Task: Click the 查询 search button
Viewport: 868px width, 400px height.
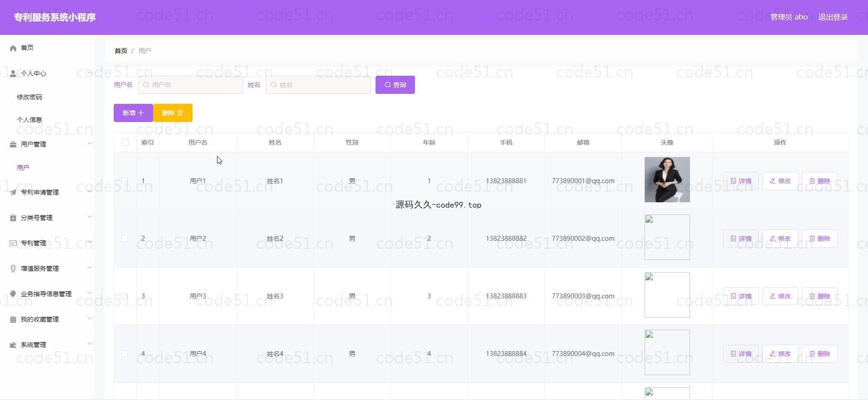Action: pos(395,85)
